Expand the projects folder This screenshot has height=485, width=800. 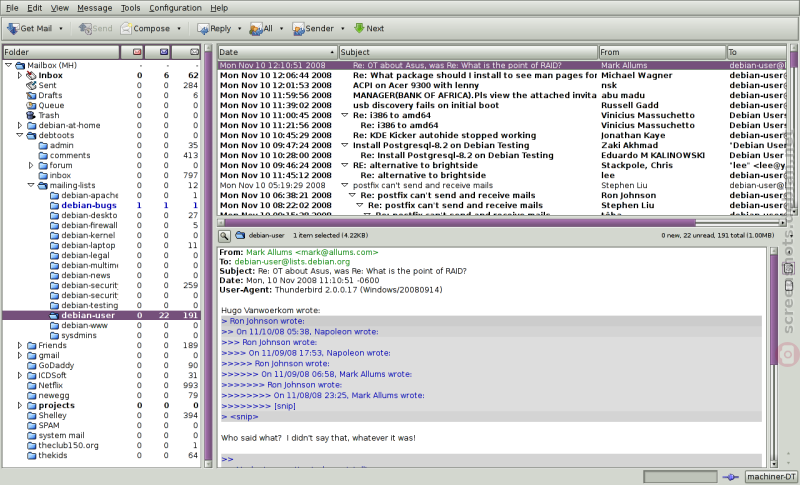20,405
